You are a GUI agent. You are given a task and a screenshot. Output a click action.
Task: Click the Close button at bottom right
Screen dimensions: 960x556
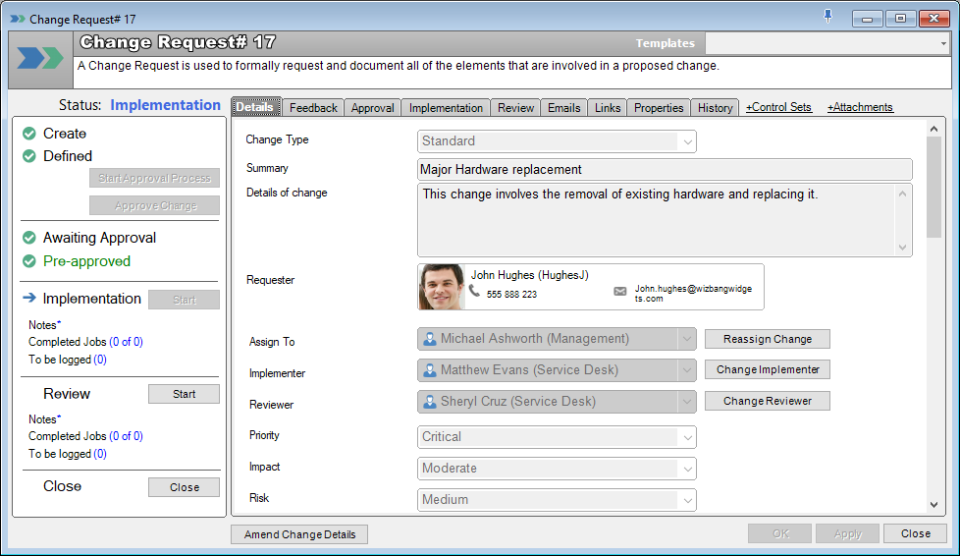tap(915, 533)
